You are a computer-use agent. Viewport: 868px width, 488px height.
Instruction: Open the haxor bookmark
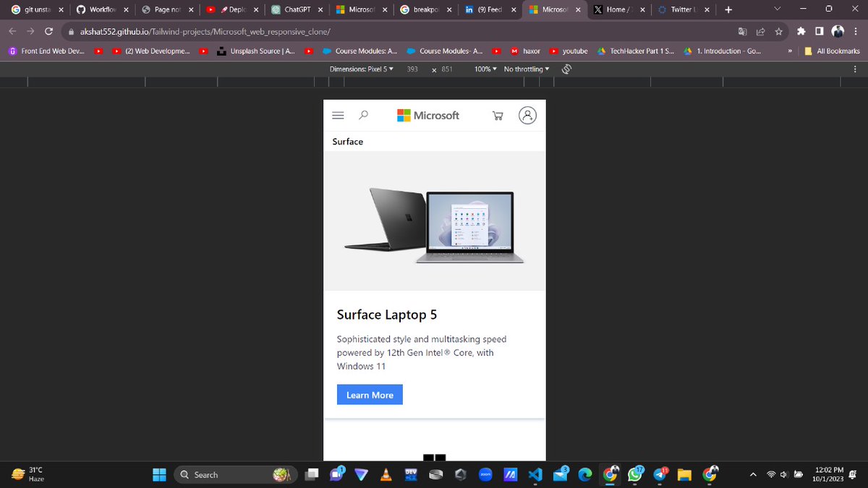coord(525,51)
